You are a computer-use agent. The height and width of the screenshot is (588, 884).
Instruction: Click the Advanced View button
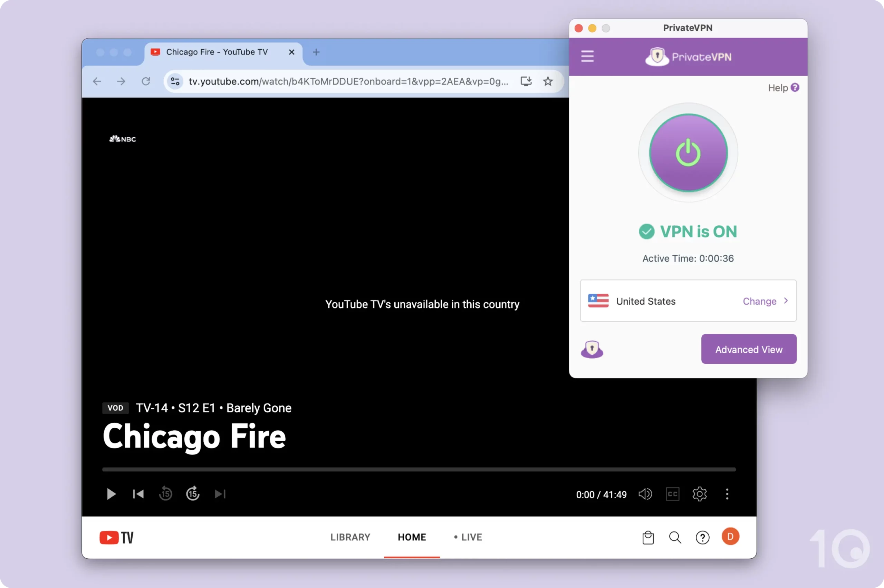pos(748,349)
